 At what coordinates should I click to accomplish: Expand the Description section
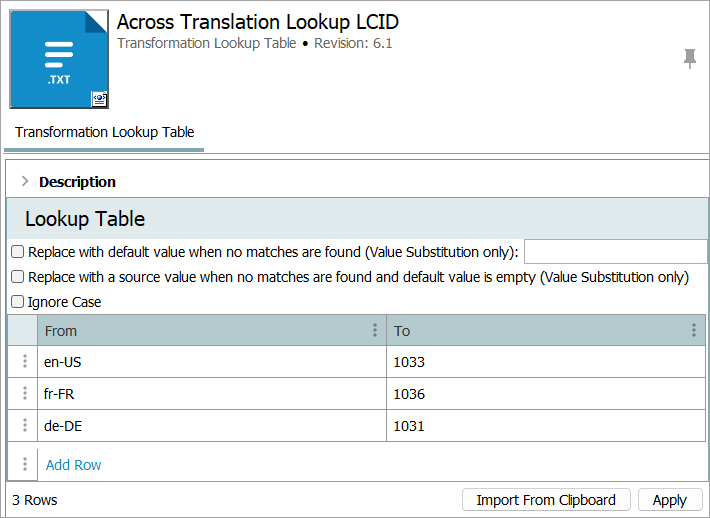(25, 182)
